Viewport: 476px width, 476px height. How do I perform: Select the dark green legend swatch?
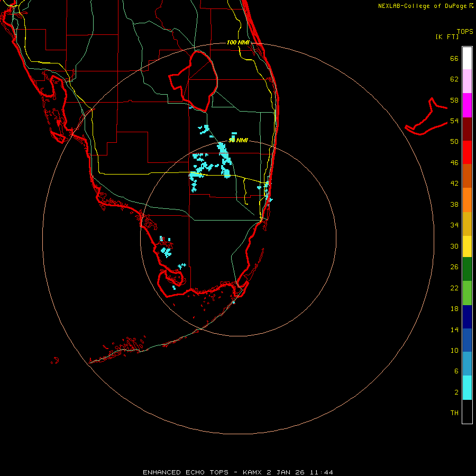click(467, 269)
